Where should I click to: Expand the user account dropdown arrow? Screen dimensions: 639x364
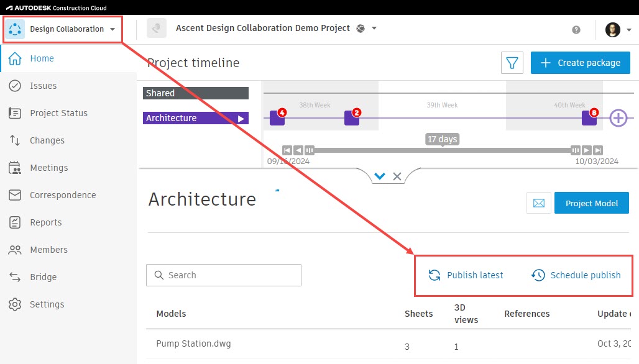coord(629,30)
